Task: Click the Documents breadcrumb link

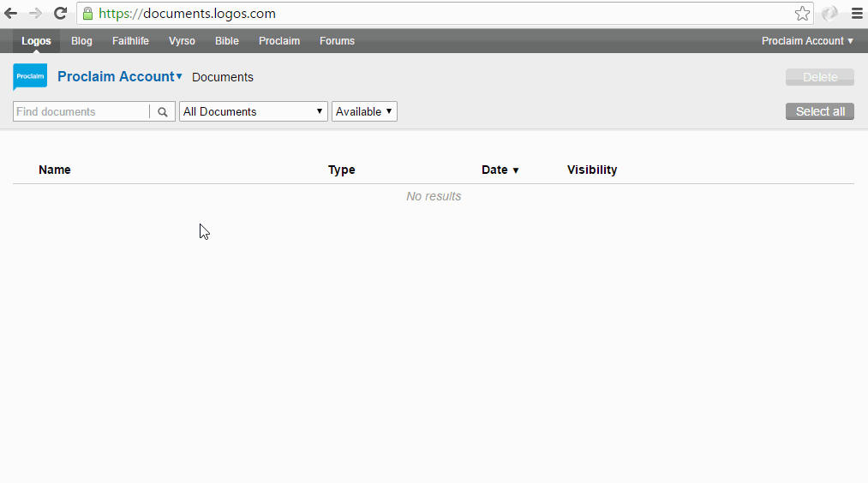Action: click(x=223, y=77)
